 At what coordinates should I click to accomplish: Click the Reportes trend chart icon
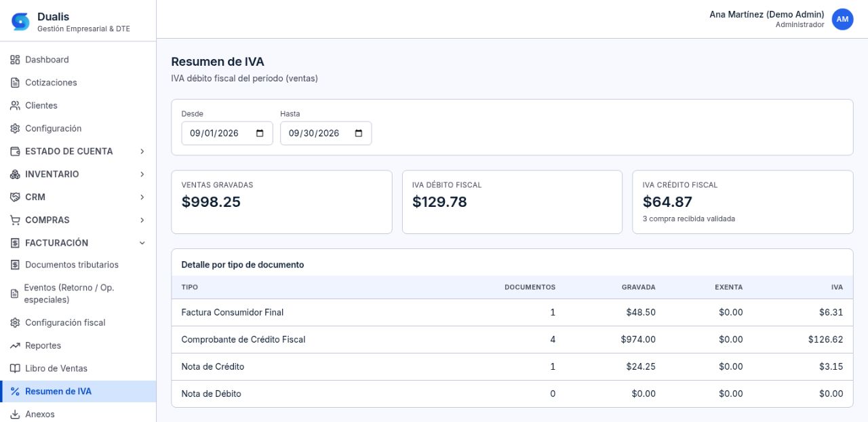coord(15,346)
